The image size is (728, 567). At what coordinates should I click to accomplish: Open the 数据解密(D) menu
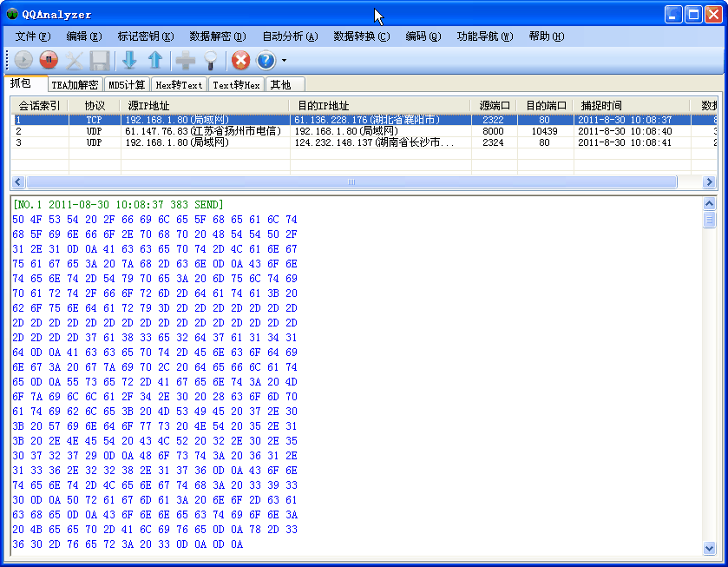[x=217, y=36]
